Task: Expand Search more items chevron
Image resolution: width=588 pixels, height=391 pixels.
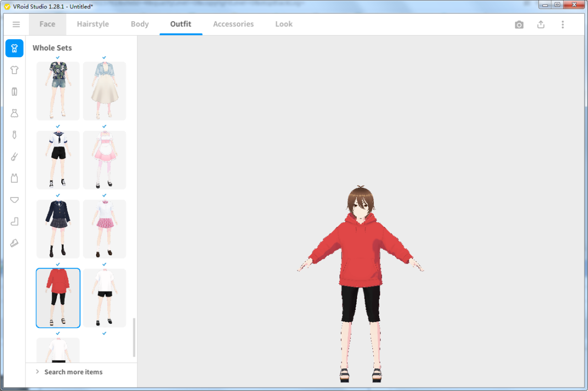Action: (37, 371)
